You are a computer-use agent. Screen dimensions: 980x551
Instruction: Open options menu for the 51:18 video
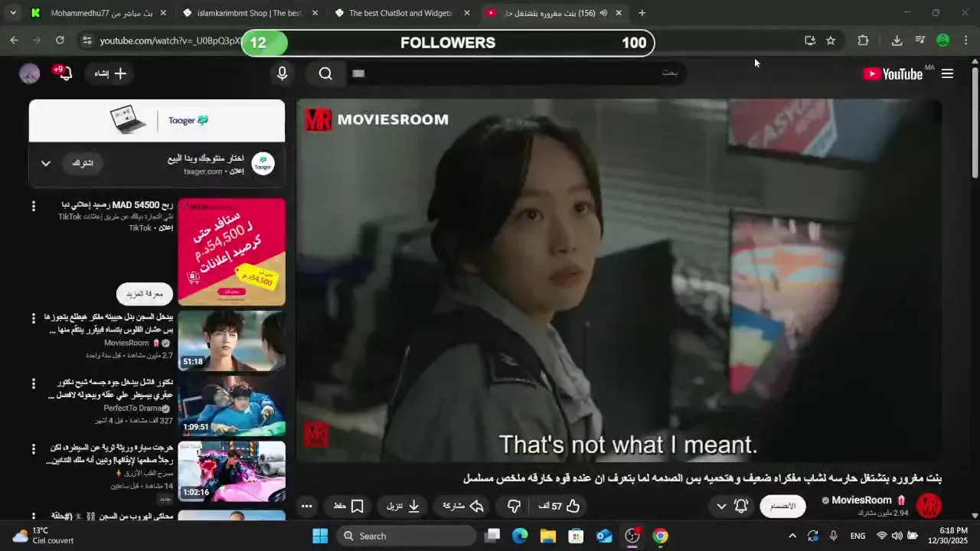pos(33,318)
